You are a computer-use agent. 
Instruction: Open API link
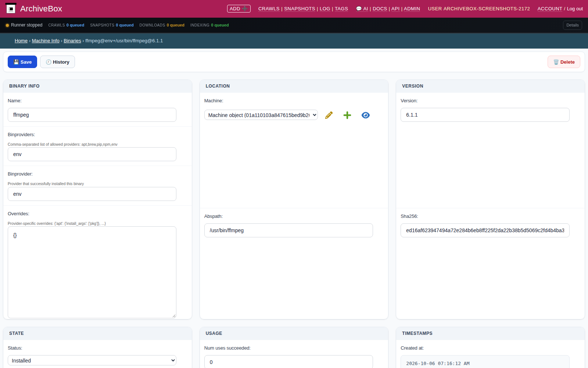point(395,8)
